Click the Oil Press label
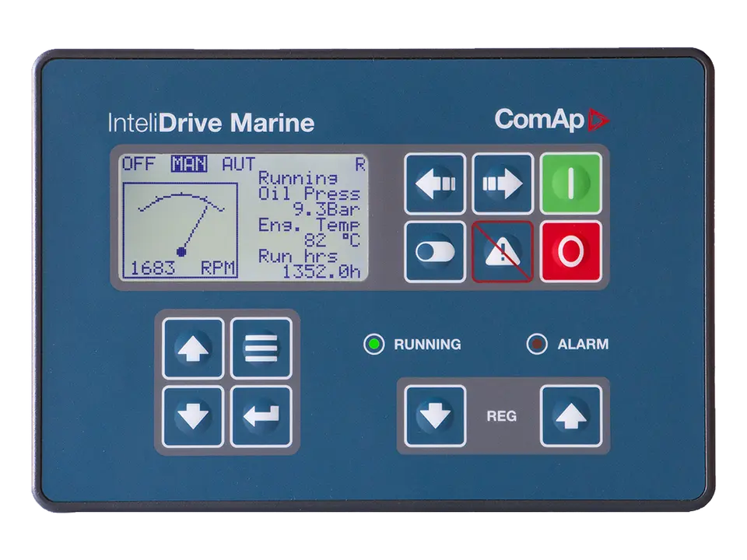The image size is (747, 560). click(x=309, y=194)
